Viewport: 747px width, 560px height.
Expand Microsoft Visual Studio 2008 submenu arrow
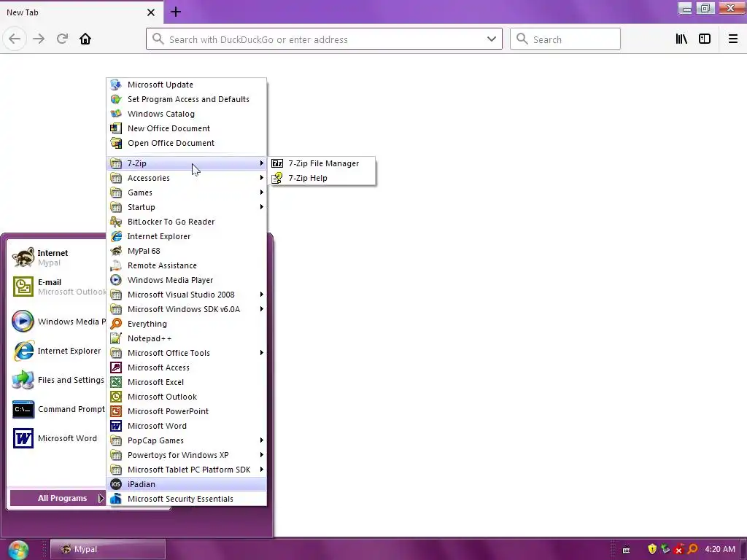click(x=262, y=295)
